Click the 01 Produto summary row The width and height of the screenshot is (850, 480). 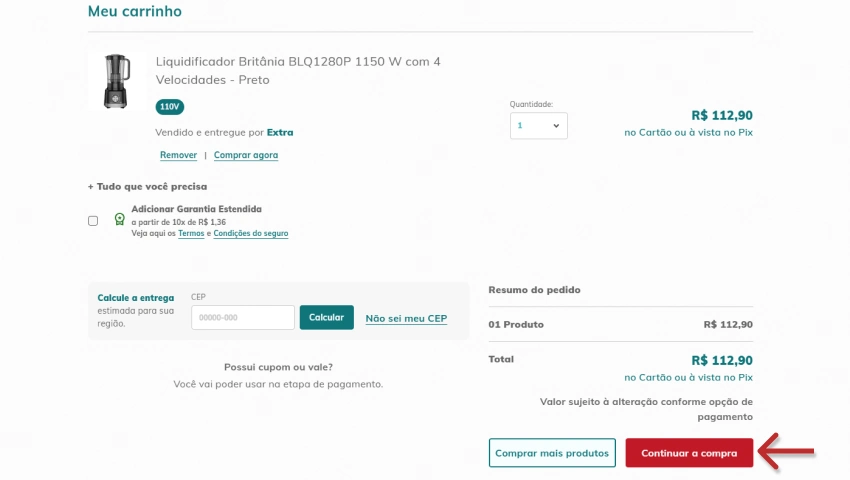[620, 324]
